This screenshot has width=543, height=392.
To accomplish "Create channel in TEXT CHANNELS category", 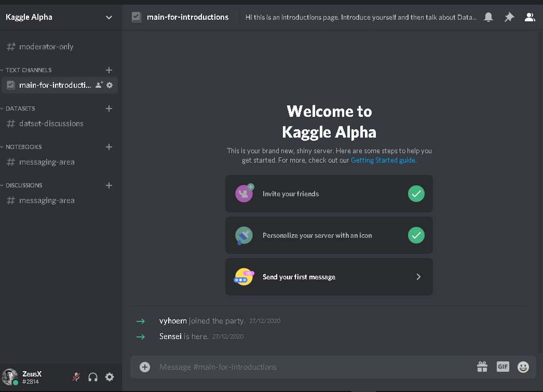I will click(108, 70).
